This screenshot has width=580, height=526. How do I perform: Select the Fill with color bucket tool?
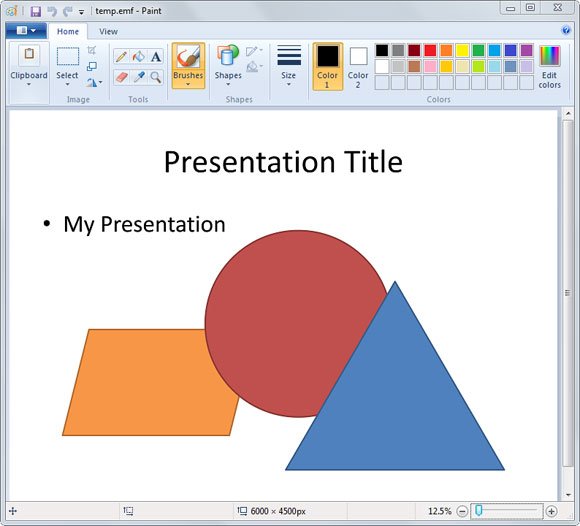(138, 57)
